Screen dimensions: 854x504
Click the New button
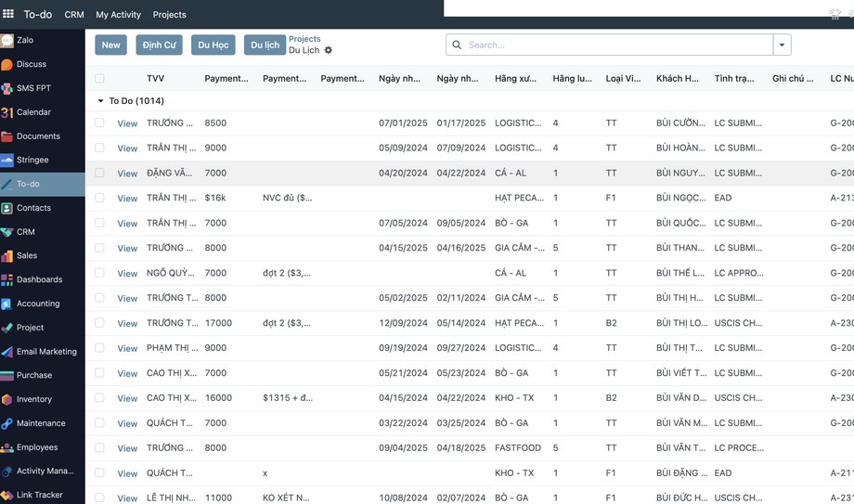(x=110, y=45)
